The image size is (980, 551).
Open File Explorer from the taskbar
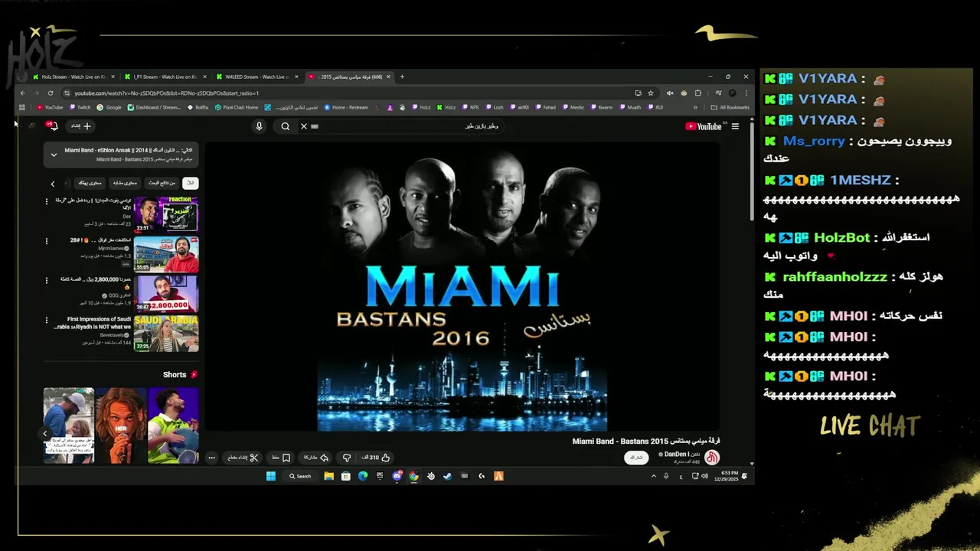coord(328,476)
